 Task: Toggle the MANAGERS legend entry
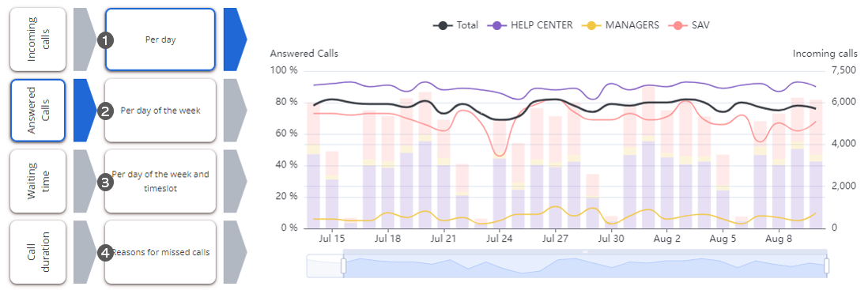point(620,25)
